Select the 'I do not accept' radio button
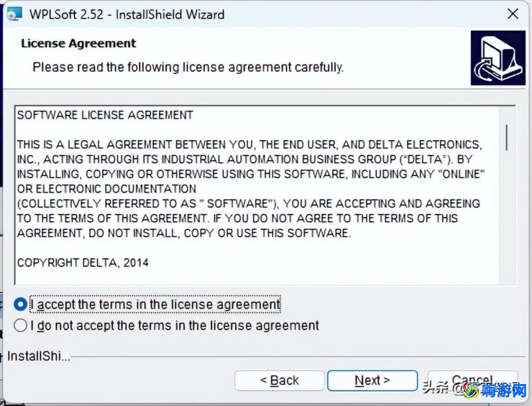This screenshot has height=406, width=532. (21, 326)
